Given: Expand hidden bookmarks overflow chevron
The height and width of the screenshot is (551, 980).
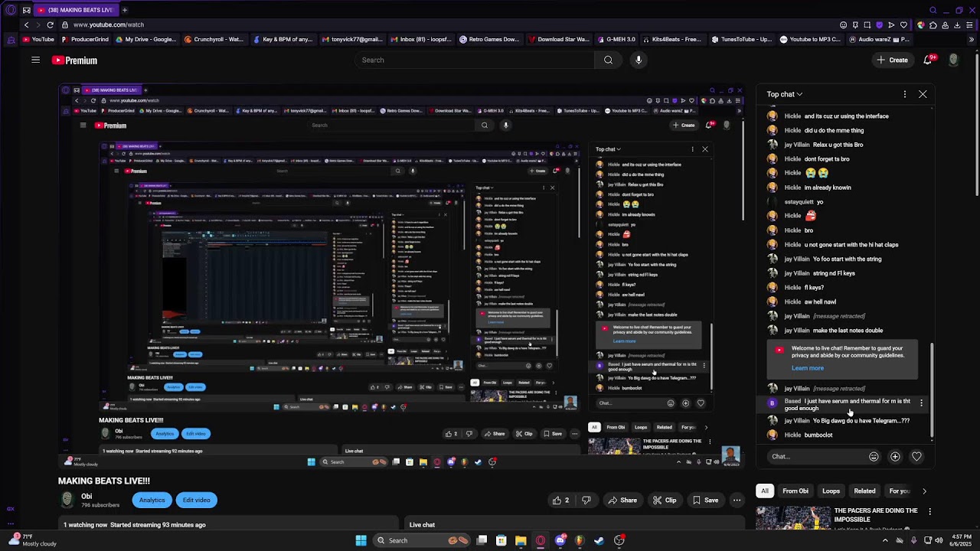Looking at the screenshot, I should [972, 39].
